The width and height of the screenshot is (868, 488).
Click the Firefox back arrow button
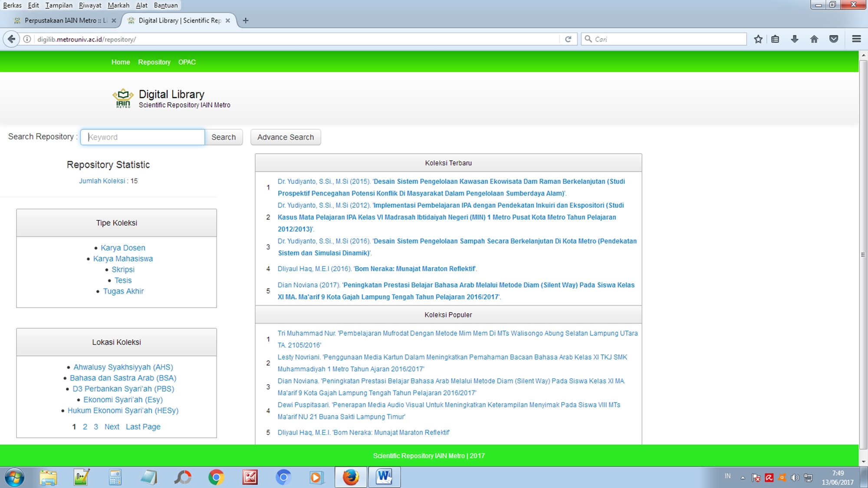point(12,39)
